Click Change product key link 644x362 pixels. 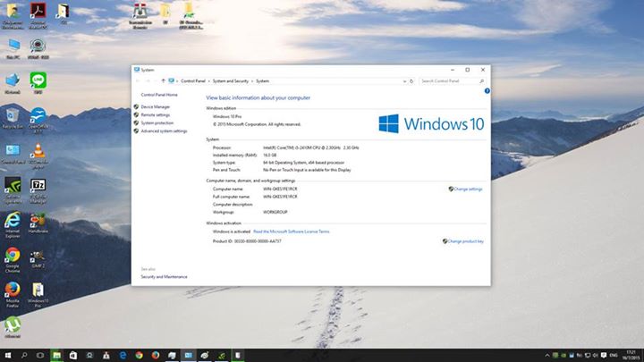click(x=465, y=241)
